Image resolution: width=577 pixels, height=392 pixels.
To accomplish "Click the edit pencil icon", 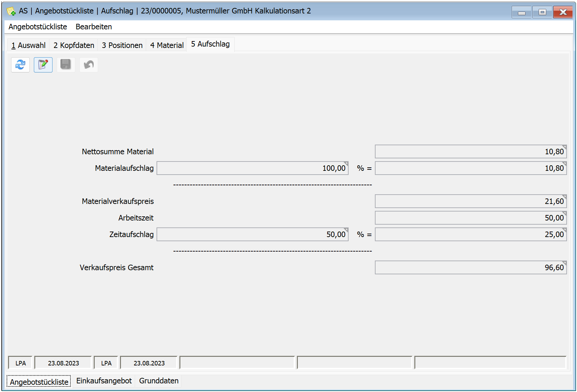I will pyautogui.click(x=43, y=65).
